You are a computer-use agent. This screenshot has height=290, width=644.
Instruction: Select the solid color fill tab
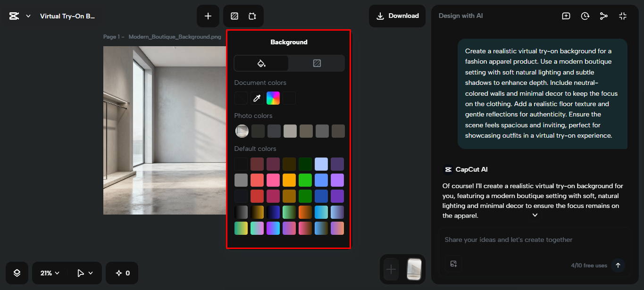(x=261, y=63)
